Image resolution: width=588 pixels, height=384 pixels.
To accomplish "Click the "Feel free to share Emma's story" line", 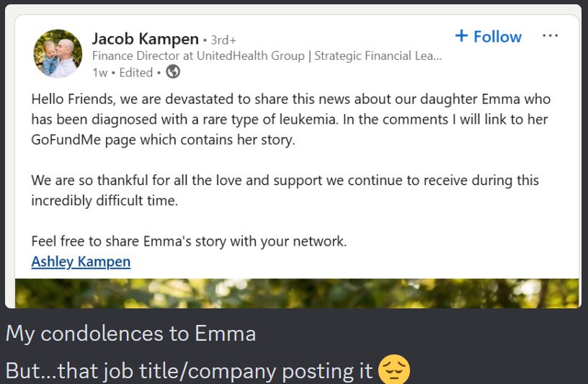I will tap(189, 241).
